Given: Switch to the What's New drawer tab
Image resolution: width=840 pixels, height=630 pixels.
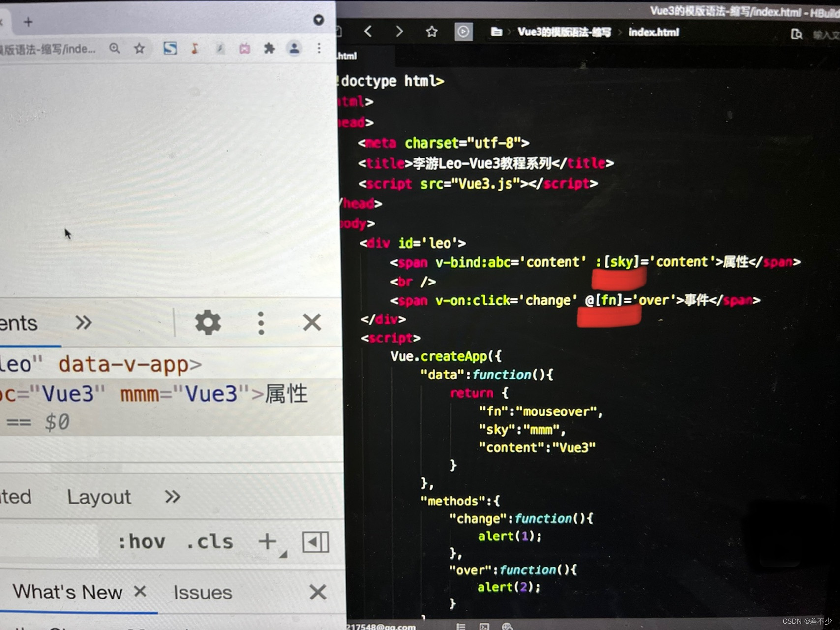Looking at the screenshot, I should pos(67,592).
